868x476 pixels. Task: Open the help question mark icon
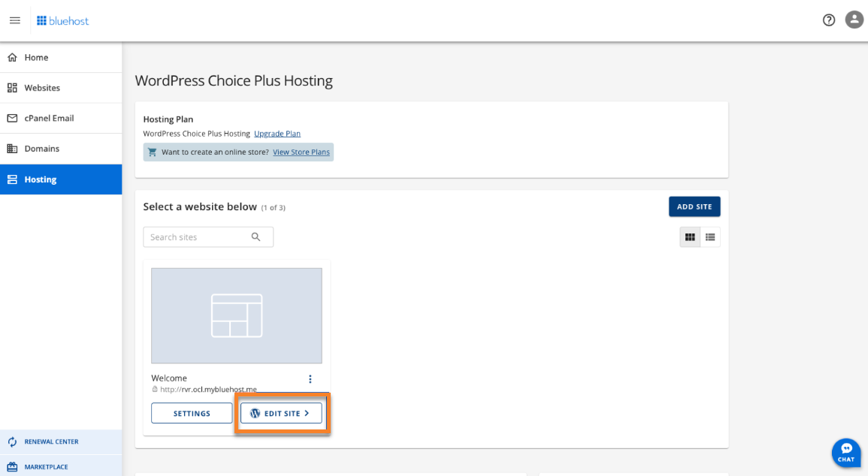pyautogui.click(x=829, y=20)
